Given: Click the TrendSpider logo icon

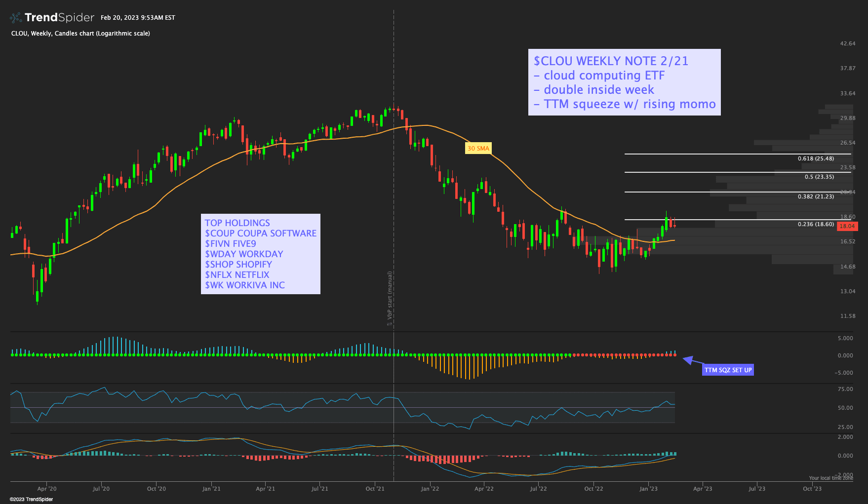Looking at the screenshot, I should click(16, 18).
